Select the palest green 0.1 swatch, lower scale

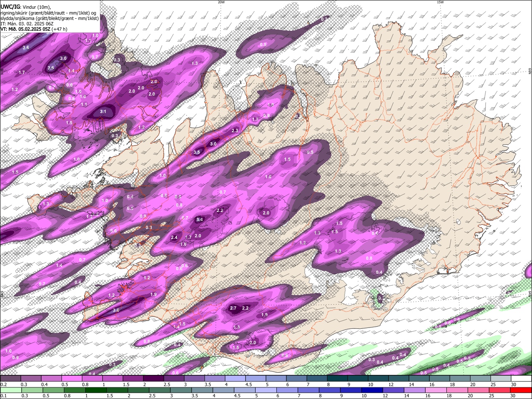pyautogui.click(x=11, y=390)
